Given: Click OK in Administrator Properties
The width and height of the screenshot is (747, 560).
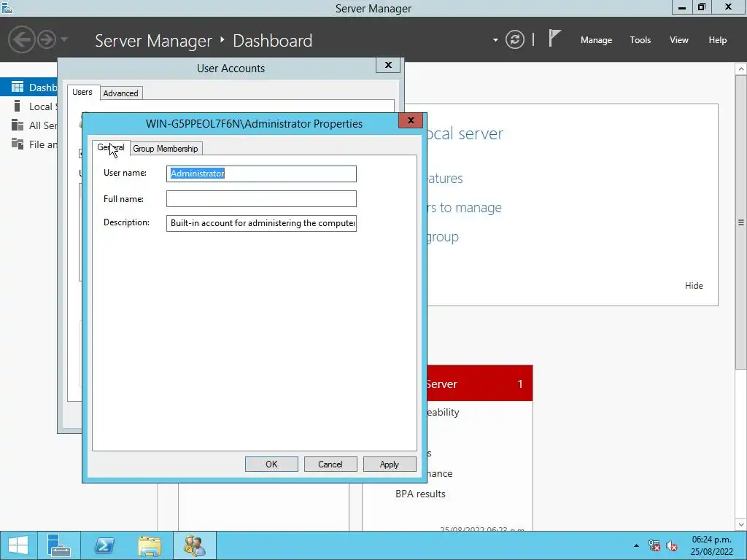Looking at the screenshot, I should point(271,464).
